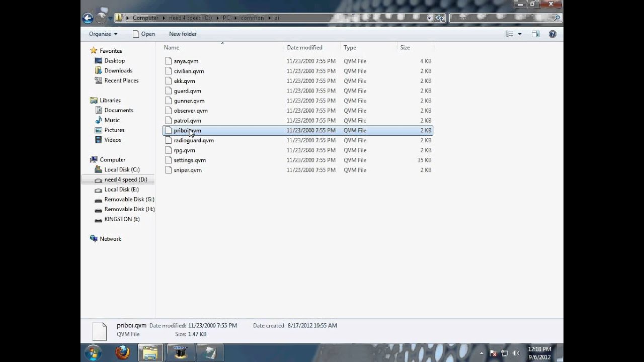Select the sniper.qvm file
The image size is (644, 362).
(298, 170)
